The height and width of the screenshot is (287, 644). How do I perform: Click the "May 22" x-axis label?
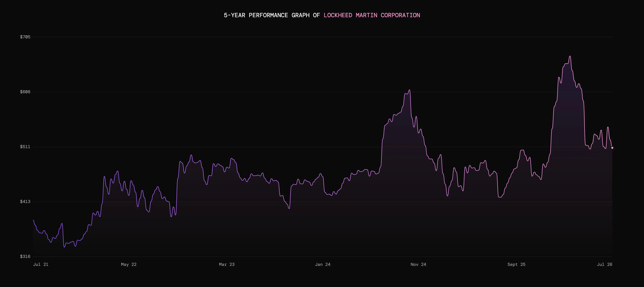(x=129, y=265)
